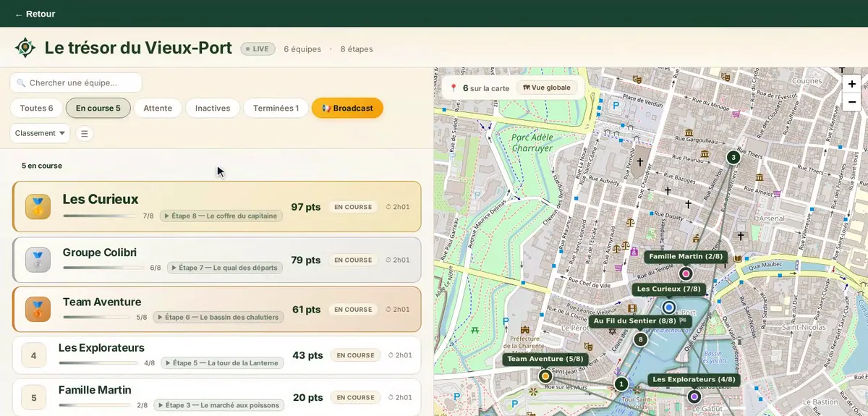Click the stage 3 marker on the map
Viewport: 868px width, 416px height.
[x=733, y=157]
